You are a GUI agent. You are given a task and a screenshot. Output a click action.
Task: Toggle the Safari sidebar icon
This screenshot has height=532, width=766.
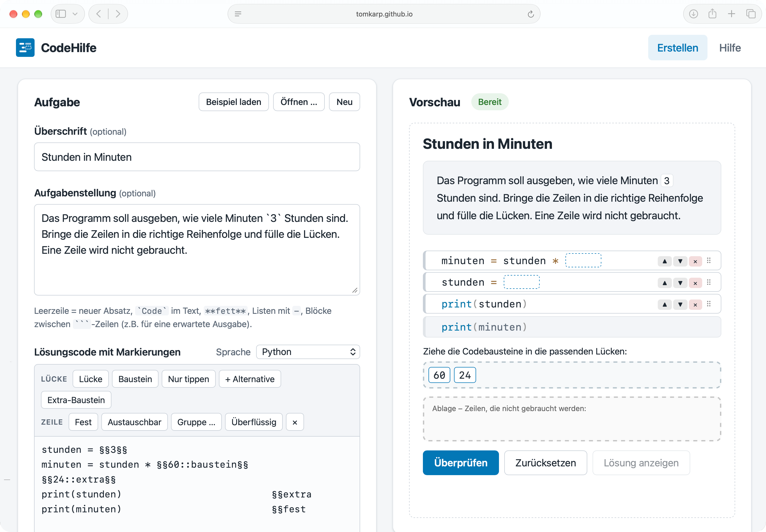(61, 14)
